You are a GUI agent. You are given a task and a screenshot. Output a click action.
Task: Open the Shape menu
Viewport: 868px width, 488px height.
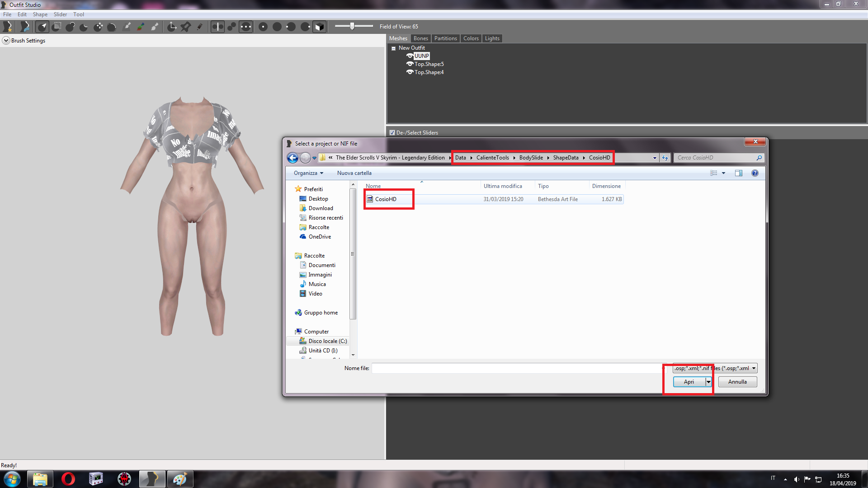(40, 14)
